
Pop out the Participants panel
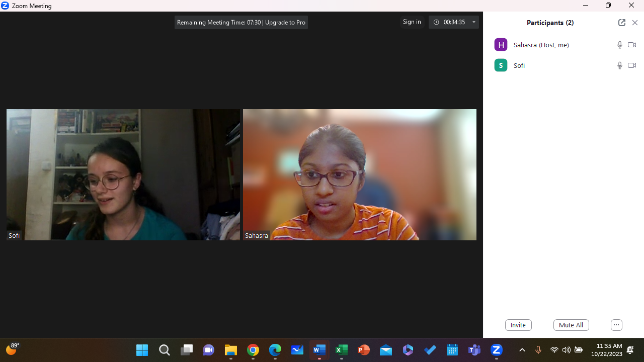[x=622, y=23]
